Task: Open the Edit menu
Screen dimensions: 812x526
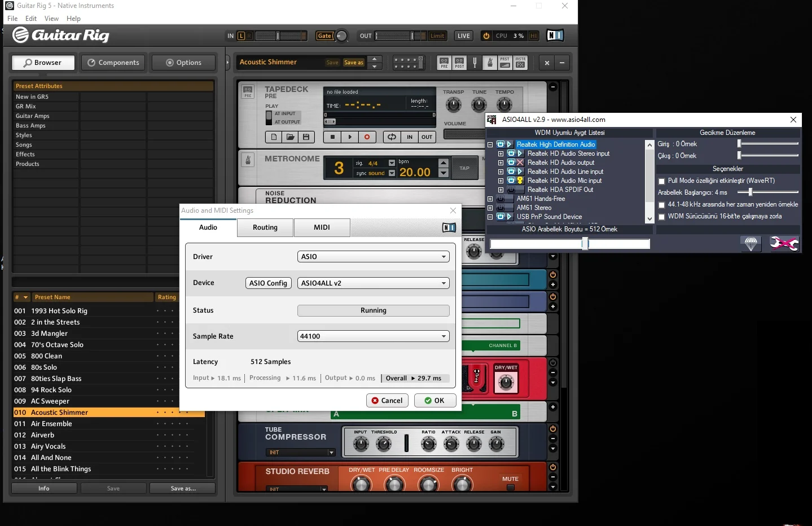Action: (31, 19)
